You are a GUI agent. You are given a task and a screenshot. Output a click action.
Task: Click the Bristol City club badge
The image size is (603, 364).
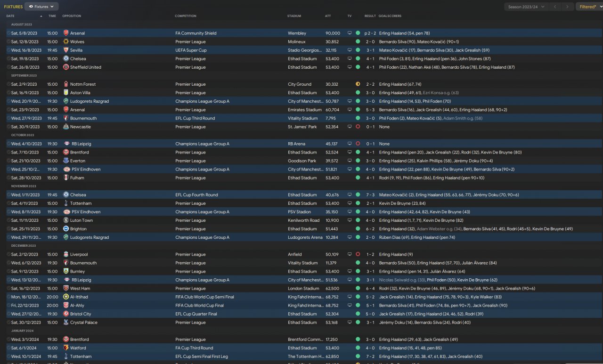(x=65, y=314)
